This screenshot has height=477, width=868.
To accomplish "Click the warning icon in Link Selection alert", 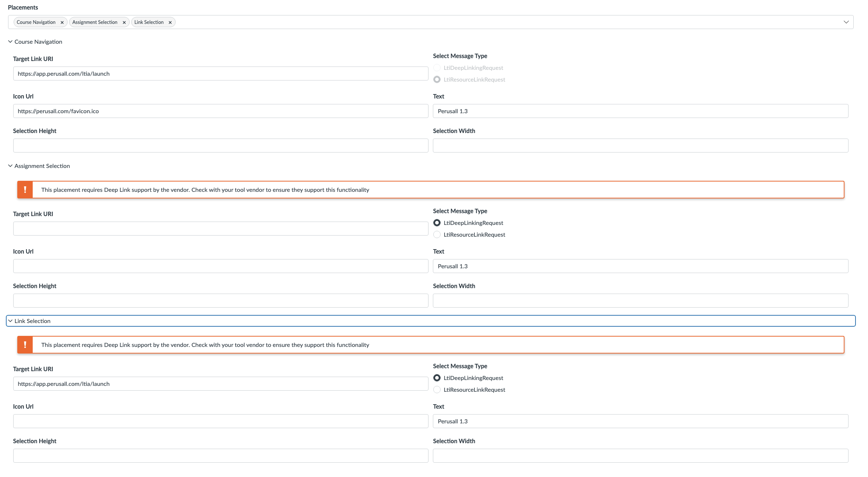I will click(25, 345).
